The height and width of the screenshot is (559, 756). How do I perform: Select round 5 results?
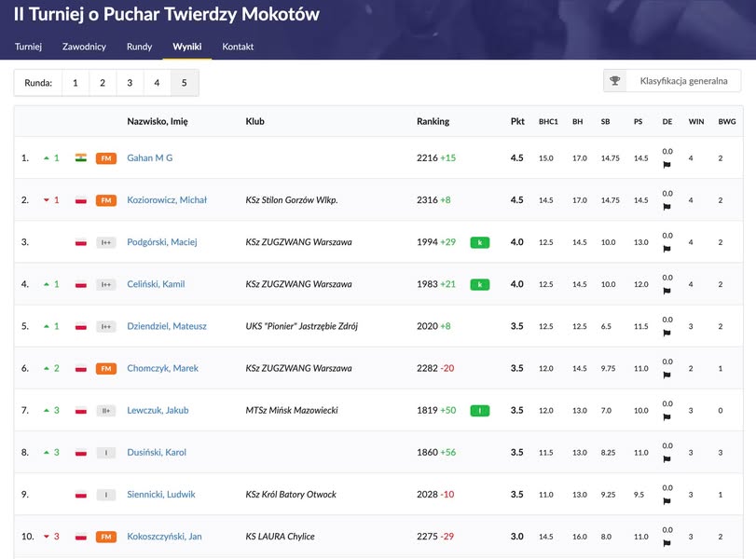pyautogui.click(x=185, y=83)
